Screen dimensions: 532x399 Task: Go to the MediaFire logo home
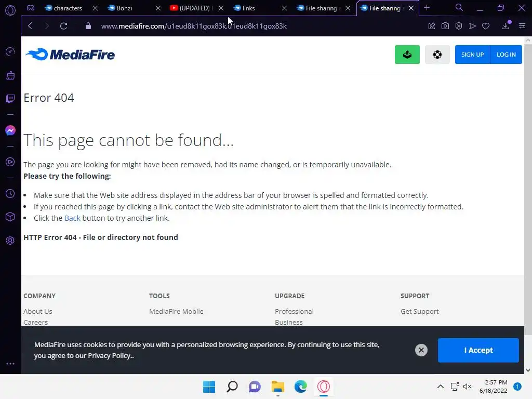click(x=70, y=54)
